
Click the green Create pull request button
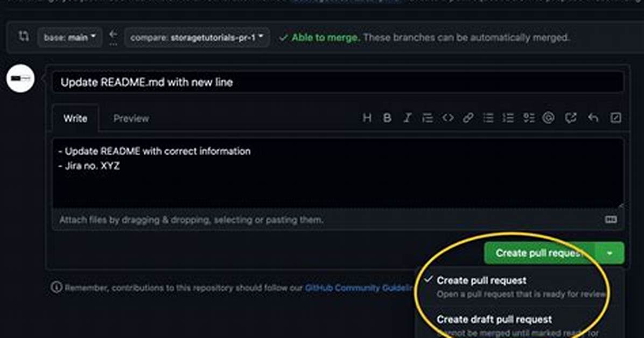click(x=539, y=253)
